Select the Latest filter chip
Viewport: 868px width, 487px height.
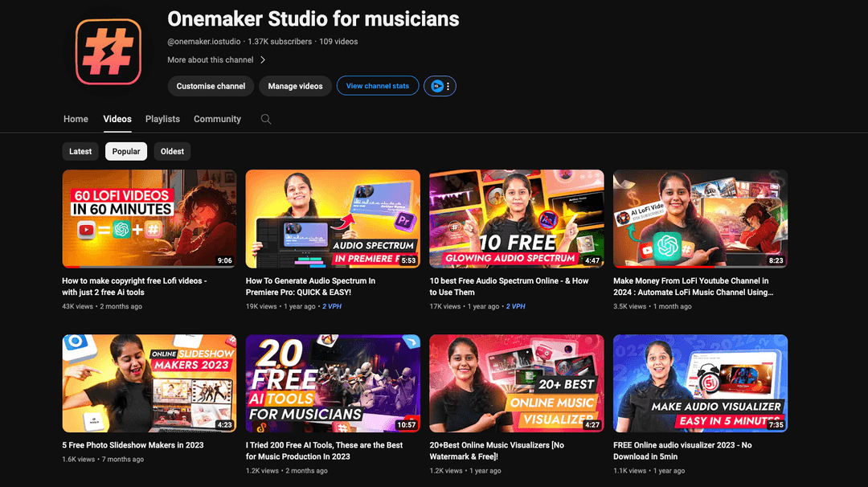coord(80,151)
